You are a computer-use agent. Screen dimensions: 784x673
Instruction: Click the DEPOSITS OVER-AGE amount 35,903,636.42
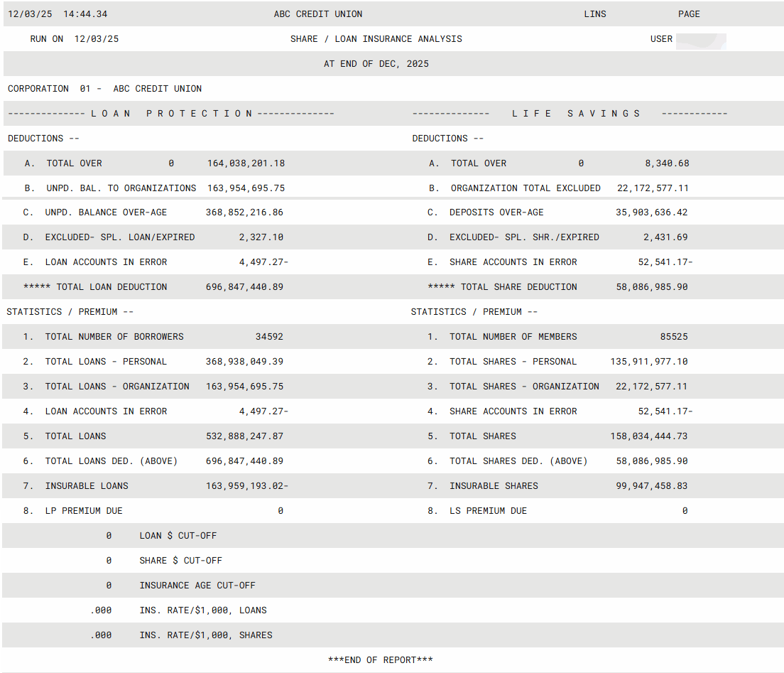tap(651, 212)
